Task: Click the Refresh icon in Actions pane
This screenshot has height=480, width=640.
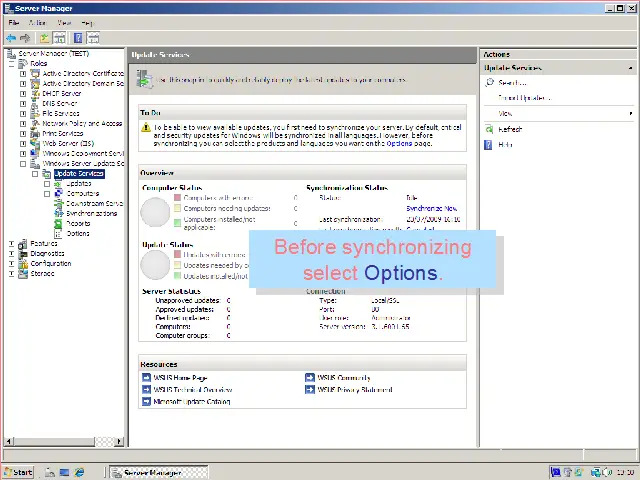Action: (489, 129)
